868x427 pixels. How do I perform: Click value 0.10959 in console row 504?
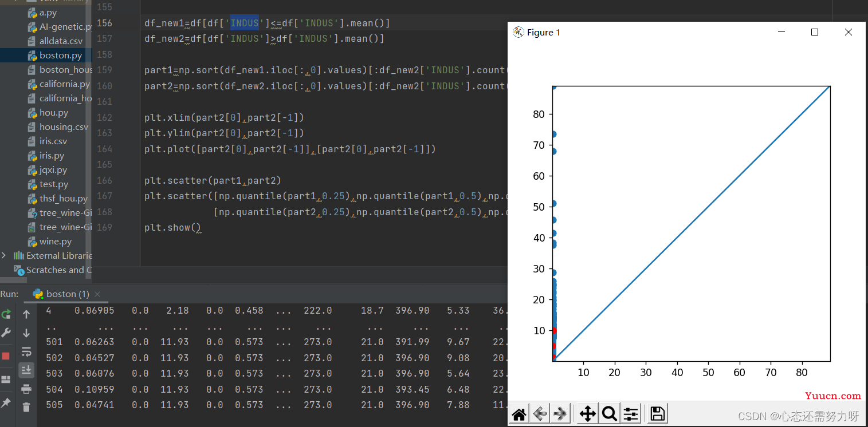click(95, 389)
